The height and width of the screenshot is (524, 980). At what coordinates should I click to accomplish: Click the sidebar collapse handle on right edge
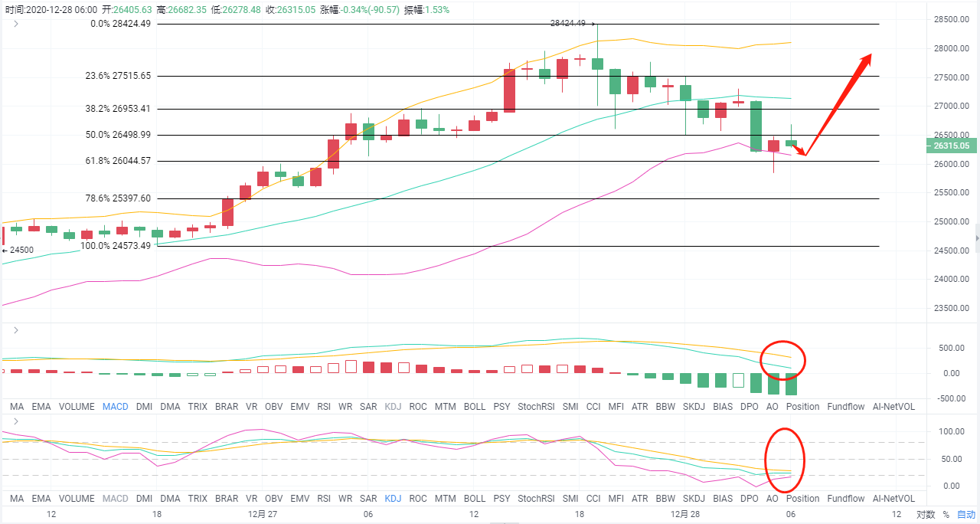976,239
